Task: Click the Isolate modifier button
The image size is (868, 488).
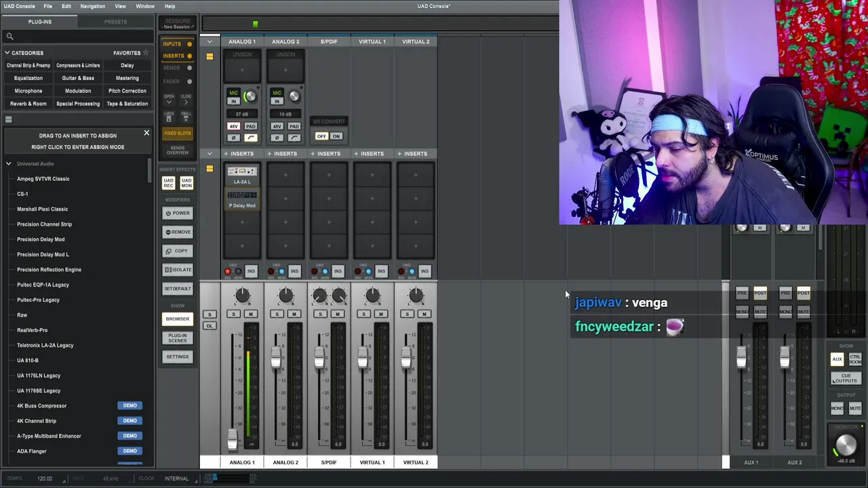Action: pos(178,270)
